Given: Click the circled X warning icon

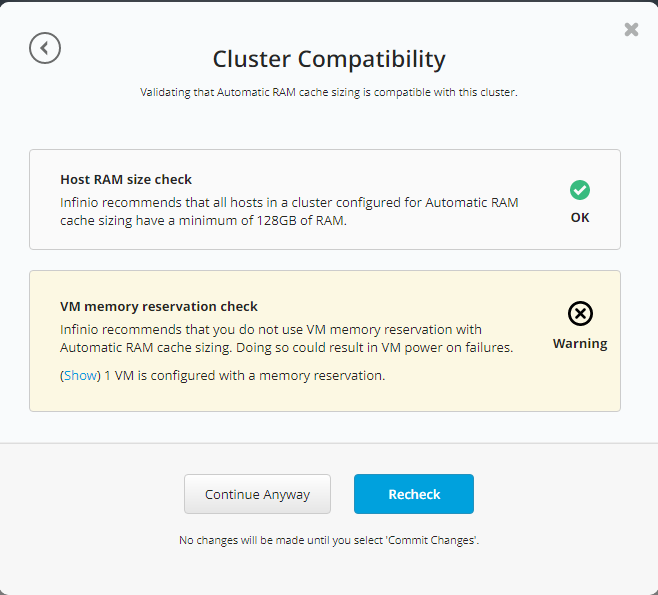Looking at the screenshot, I should click(x=580, y=313).
